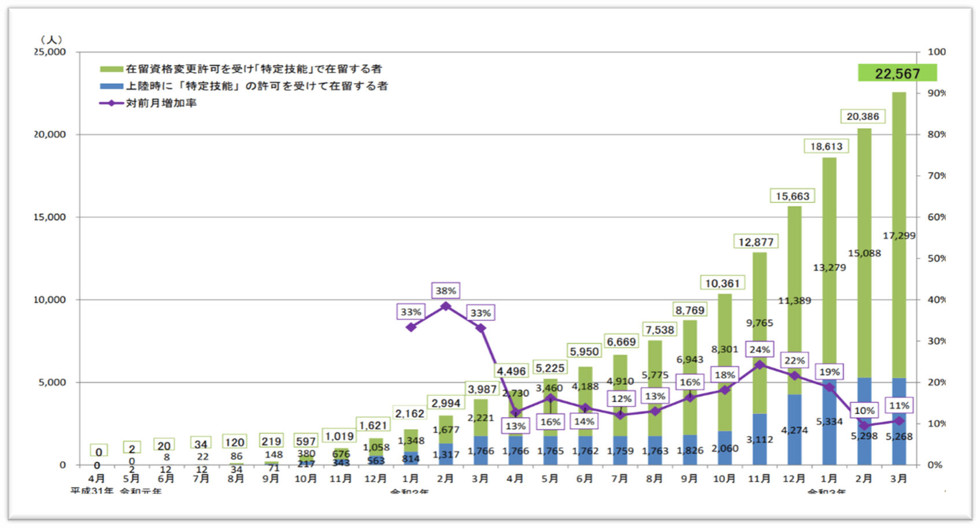
Task: Click the blue bar value '3,112'
Action: click(x=759, y=440)
